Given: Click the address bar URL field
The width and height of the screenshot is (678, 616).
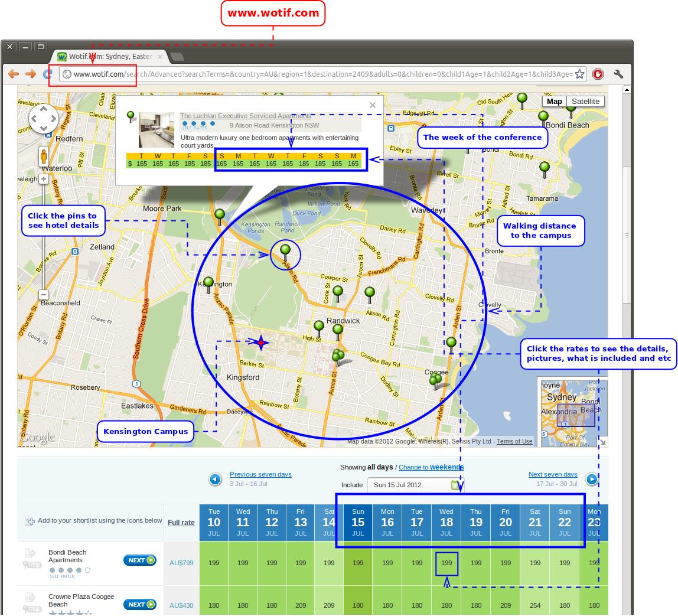Looking at the screenshot, I should coord(322,74).
